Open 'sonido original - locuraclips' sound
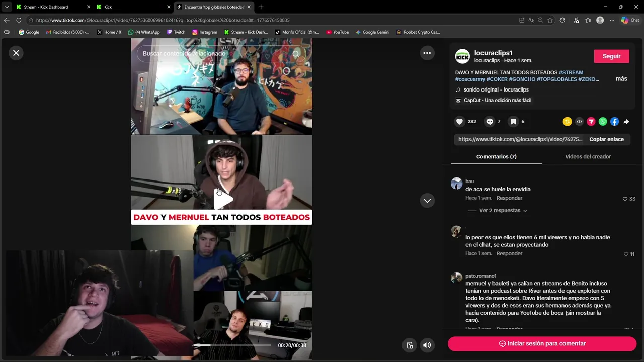Screen dimensions: 644x362 pyautogui.click(x=496, y=89)
